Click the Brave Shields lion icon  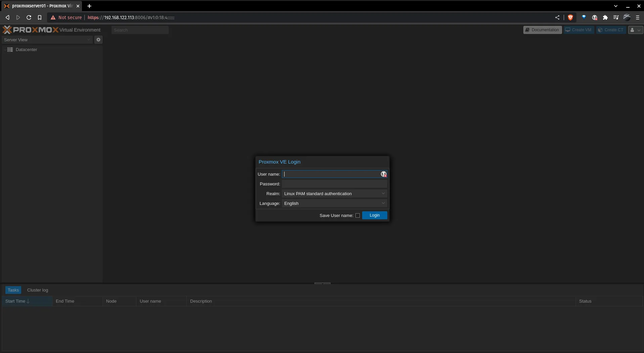click(570, 17)
